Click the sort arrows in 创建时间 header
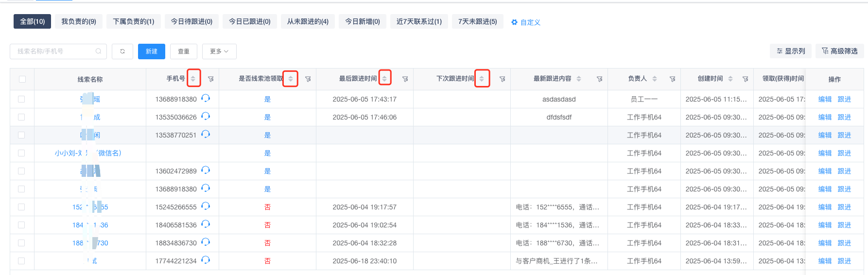This screenshot has width=868, height=275. (730, 79)
